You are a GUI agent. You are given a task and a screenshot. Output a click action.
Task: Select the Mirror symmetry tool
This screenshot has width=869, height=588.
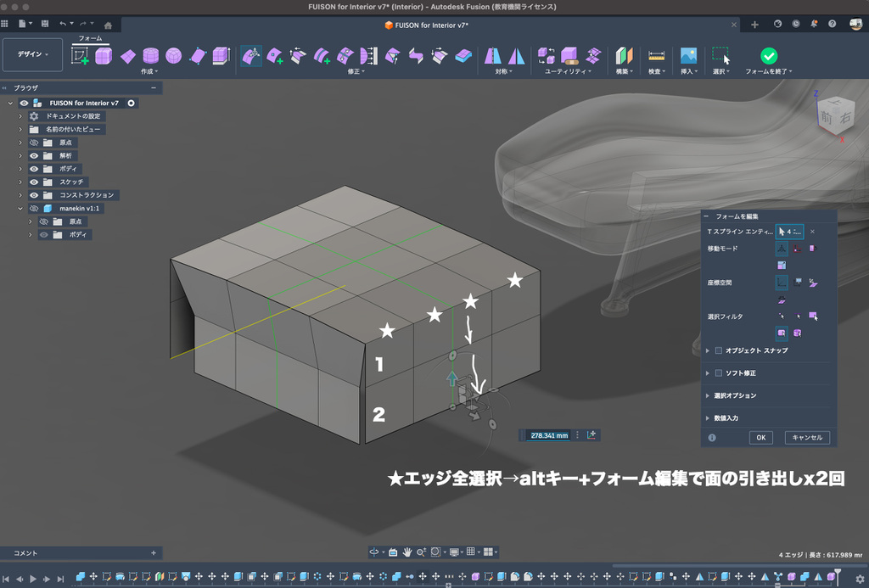[x=493, y=56]
